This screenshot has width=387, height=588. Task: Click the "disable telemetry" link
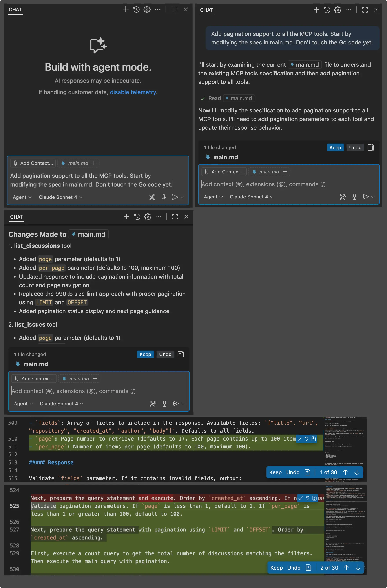133,92
